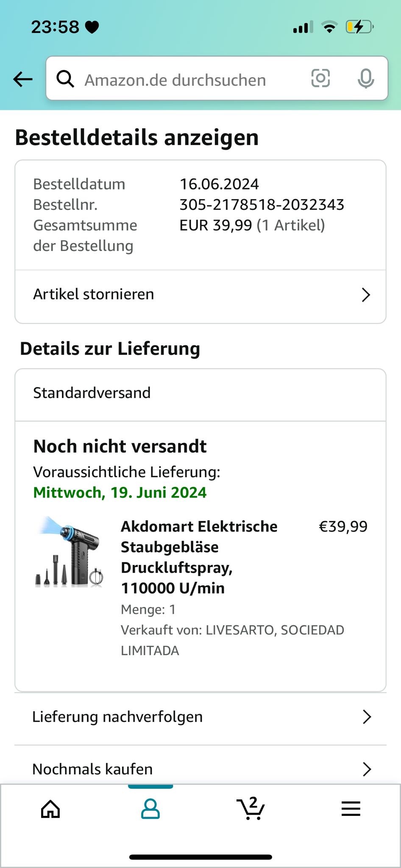Expand Lieferung nachverfolgen chevron
The height and width of the screenshot is (868, 401).
[367, 717]
